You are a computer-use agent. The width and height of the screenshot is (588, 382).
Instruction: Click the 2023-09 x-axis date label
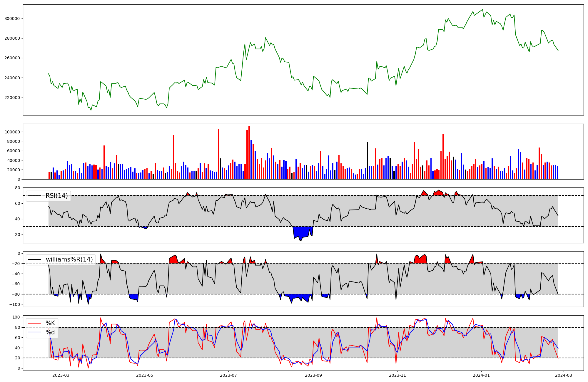point(314,375)
